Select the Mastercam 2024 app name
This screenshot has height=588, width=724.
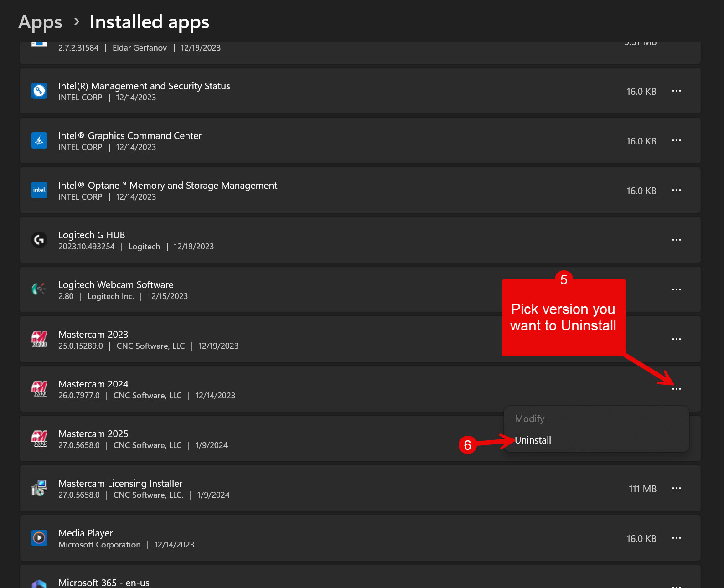(x=93, y=384)
